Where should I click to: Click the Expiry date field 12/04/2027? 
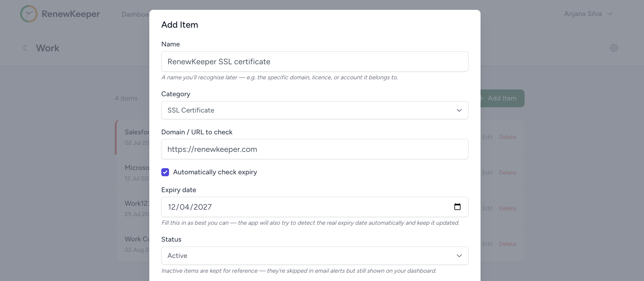(315, 207)
